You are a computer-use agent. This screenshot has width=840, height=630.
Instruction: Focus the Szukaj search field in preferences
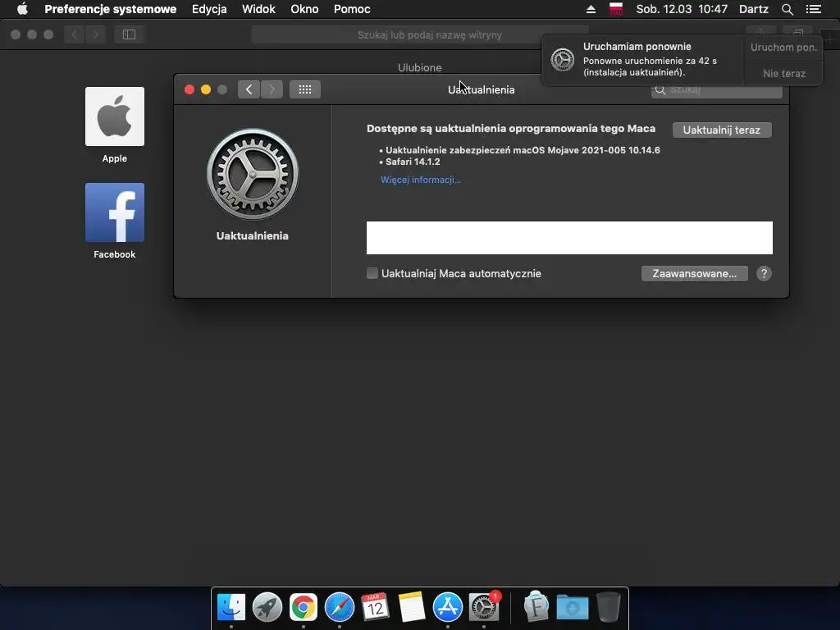point(716,90)
